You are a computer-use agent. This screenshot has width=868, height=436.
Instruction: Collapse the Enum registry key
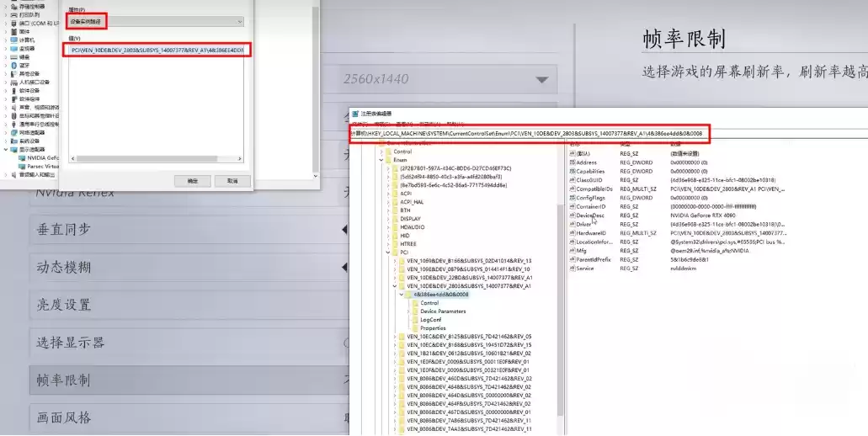(x=381, y=159)
